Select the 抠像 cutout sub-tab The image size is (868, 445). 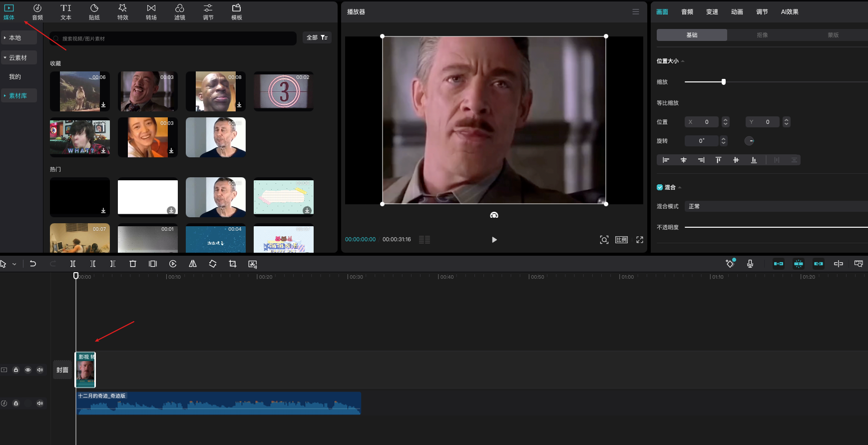coord(762,35)
